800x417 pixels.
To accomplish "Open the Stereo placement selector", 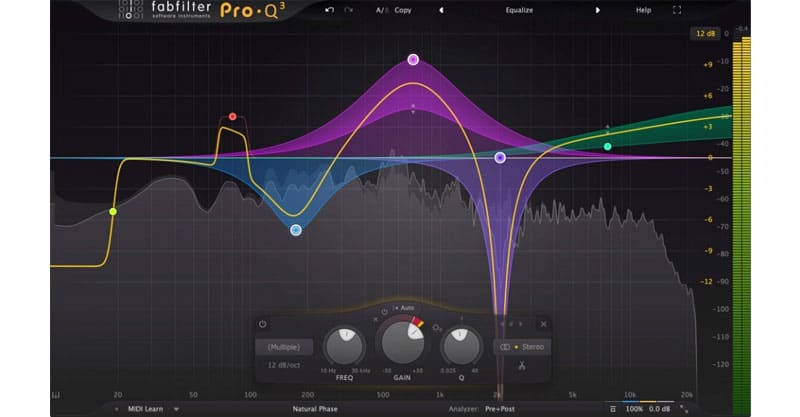I will coord(522,347).
